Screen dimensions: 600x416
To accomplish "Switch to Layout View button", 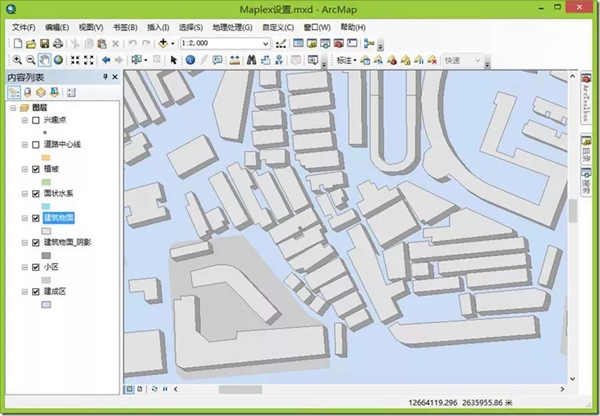I will (140, 389).
